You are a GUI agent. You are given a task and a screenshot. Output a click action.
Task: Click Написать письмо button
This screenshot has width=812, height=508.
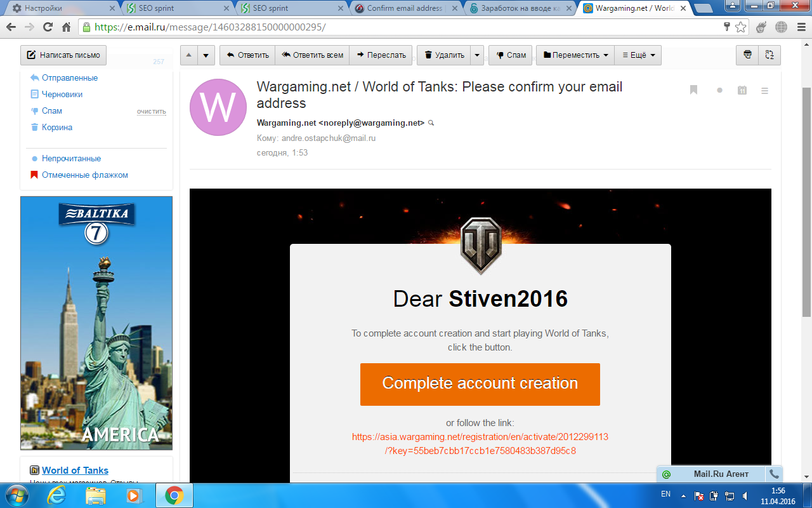(63, 55)
